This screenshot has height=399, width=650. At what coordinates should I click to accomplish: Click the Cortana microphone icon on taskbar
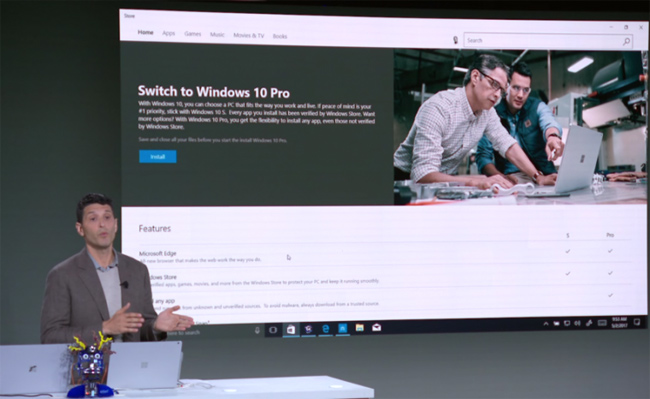(257, 330)
